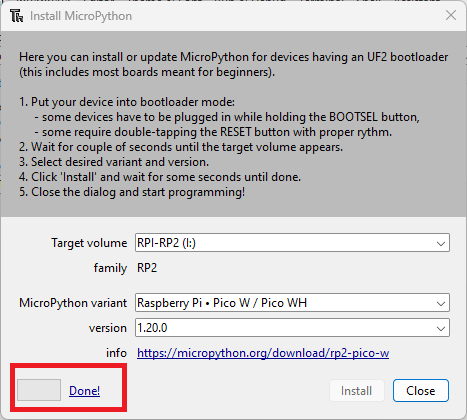Image resolution: width=467 pixels, height=420 pixels.
Task: Open the Target volume dropdown
Action: pyautogui.click(x=292, y=243)
